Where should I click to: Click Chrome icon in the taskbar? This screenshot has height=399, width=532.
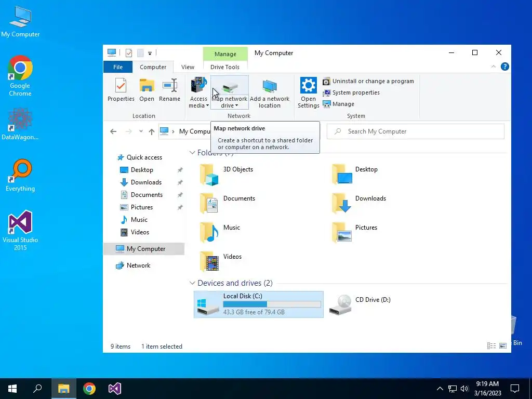89,389
